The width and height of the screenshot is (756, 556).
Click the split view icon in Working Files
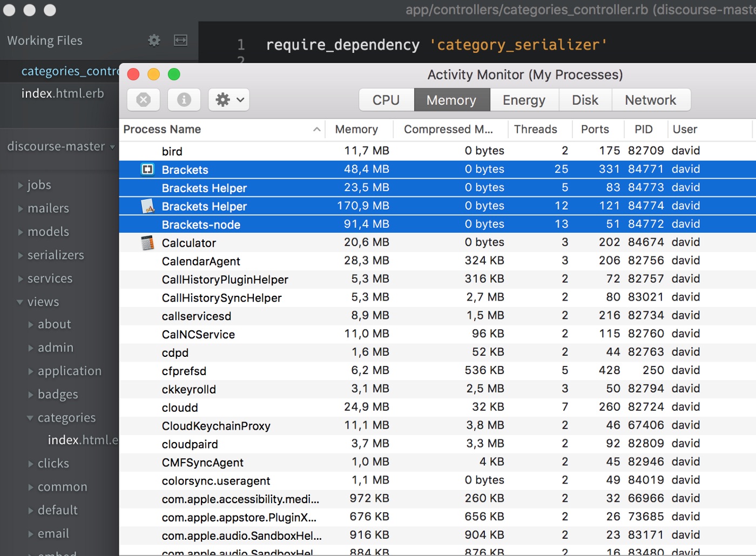pyautogui.click(x=180, y=40)
